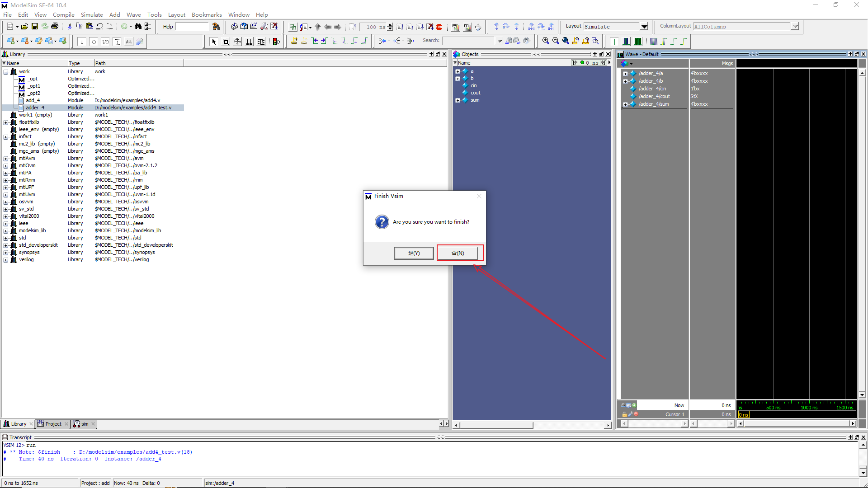This screenshot has width=868, height=488.
Task: Click the 否(N) No button
Action: pos(458,253)
